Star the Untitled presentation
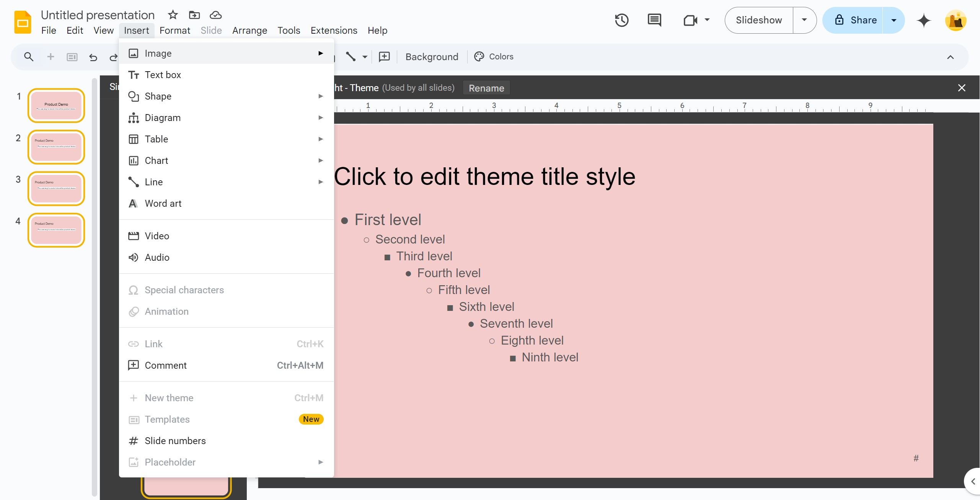Viewport: 980px width, 500px height. [x=173, y=15]
